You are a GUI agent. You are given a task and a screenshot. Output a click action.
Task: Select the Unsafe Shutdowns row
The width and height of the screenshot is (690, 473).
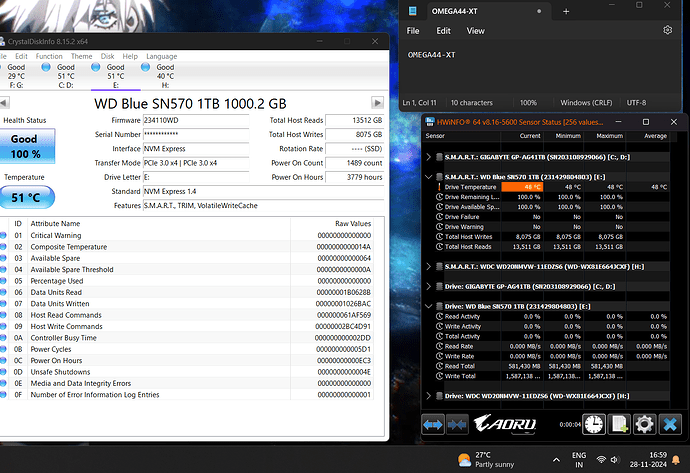(x=187, y=372)
